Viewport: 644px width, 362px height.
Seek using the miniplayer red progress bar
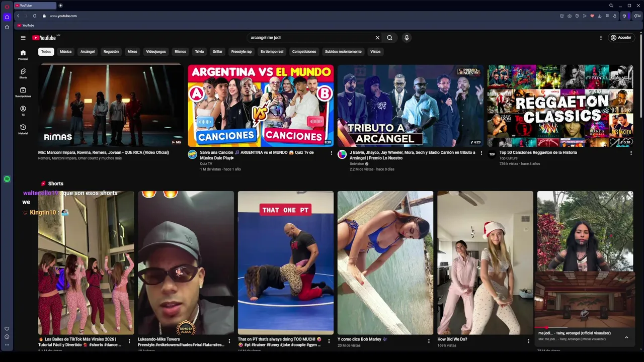click(585, 328)
